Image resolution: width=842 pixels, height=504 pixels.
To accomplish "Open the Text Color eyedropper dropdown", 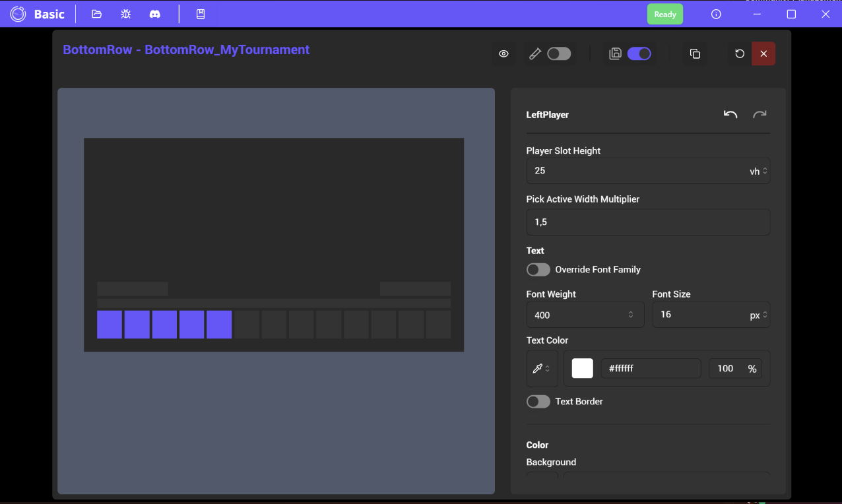I will (x=542, y=369).
